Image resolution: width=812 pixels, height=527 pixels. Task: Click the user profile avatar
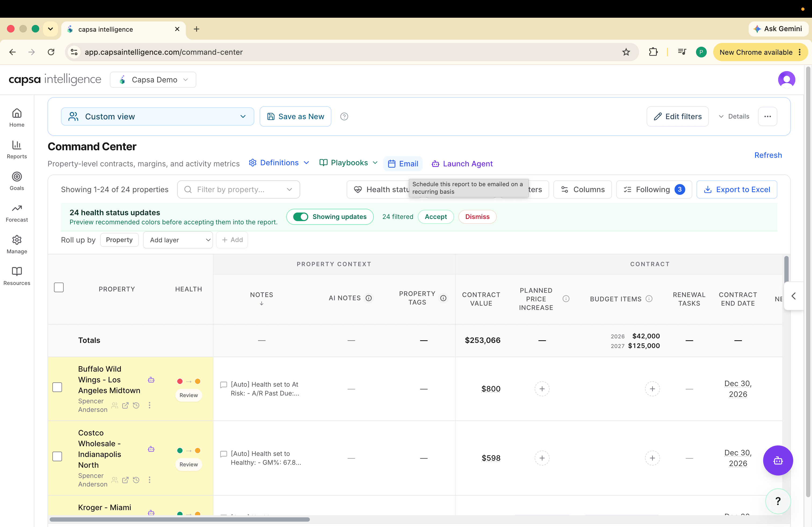pos(786,79)
